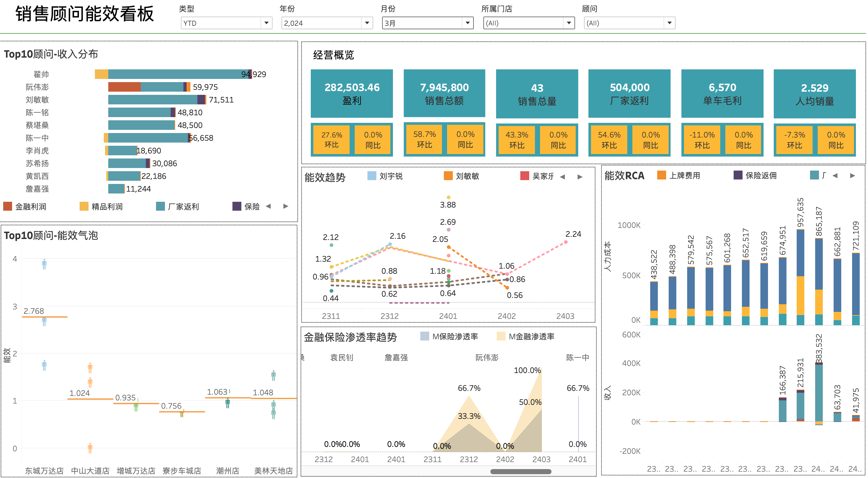Click left arrow in 能效RCA legend
Image resolution: width=868 pixels, height=478 pixels.
pyautogui.click(x=835, y=175)
